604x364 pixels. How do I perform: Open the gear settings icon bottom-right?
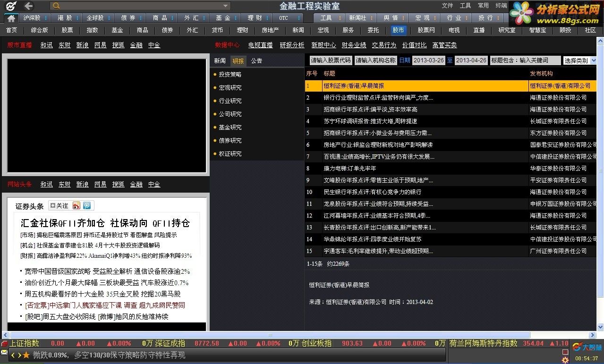(x=565, y=360)
